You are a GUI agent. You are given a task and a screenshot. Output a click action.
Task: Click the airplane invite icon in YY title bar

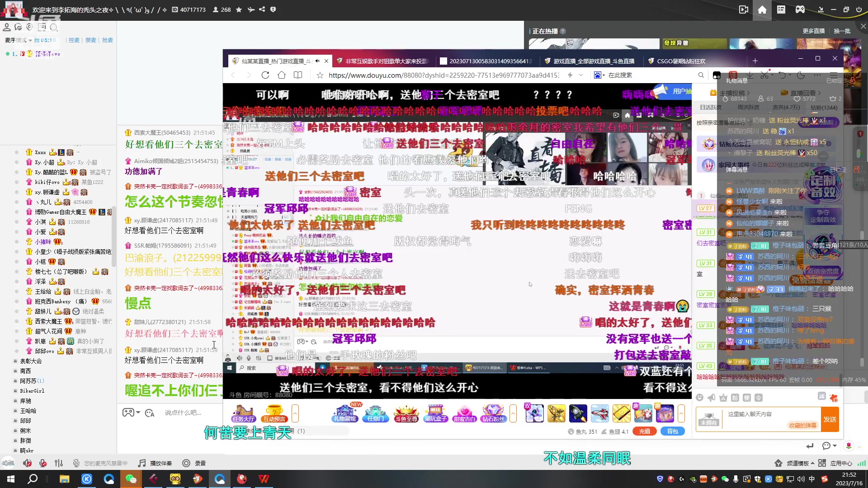[251, 9]
